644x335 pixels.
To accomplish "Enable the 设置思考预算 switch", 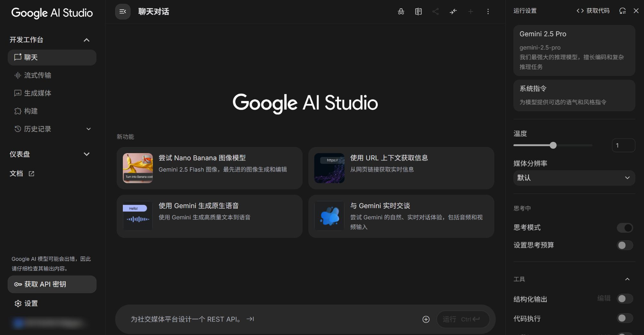I will [x=624, y=245].
